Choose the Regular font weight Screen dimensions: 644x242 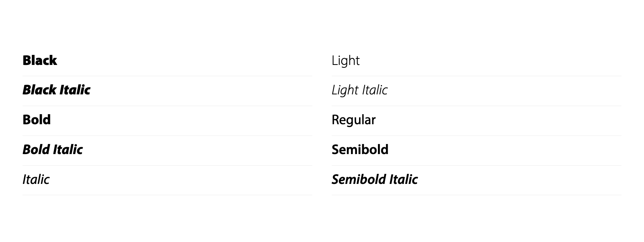353,120
